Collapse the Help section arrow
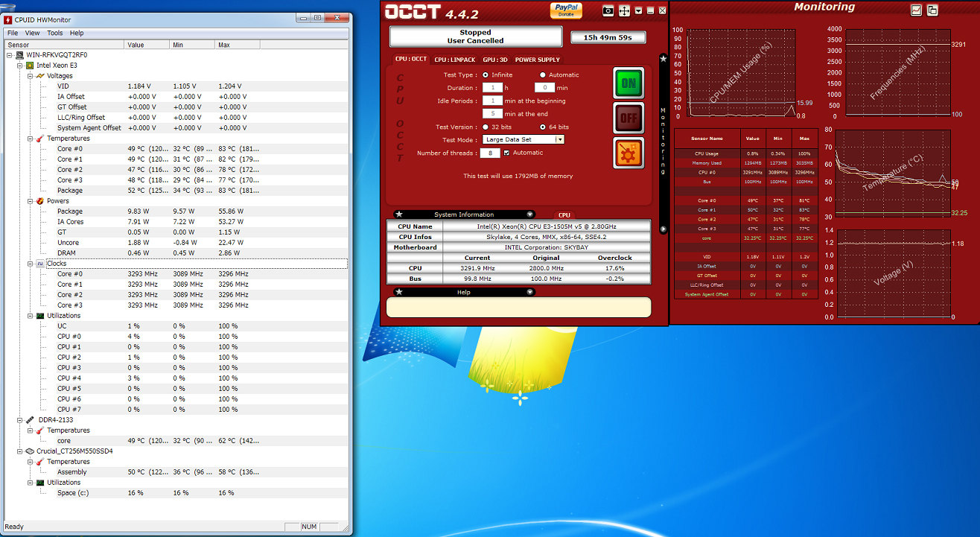Image resolution: width=980 pixels, height=537 pixels. point(529,292)
